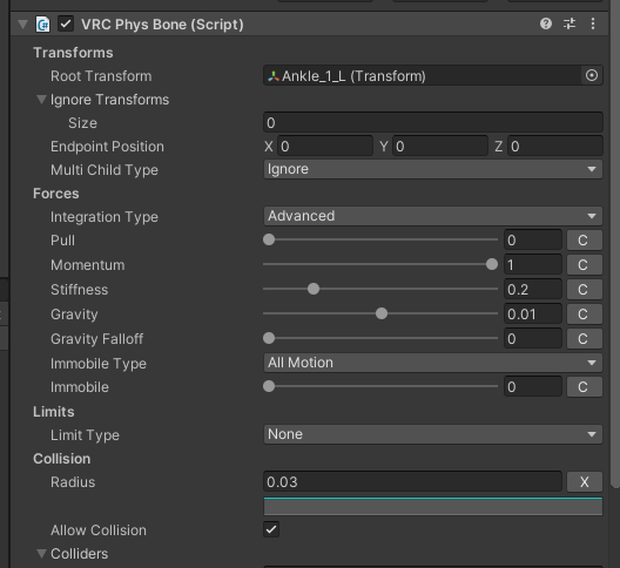Screen dimensions: 620x568
Task: Click the Radius value field
Action: 412,482
